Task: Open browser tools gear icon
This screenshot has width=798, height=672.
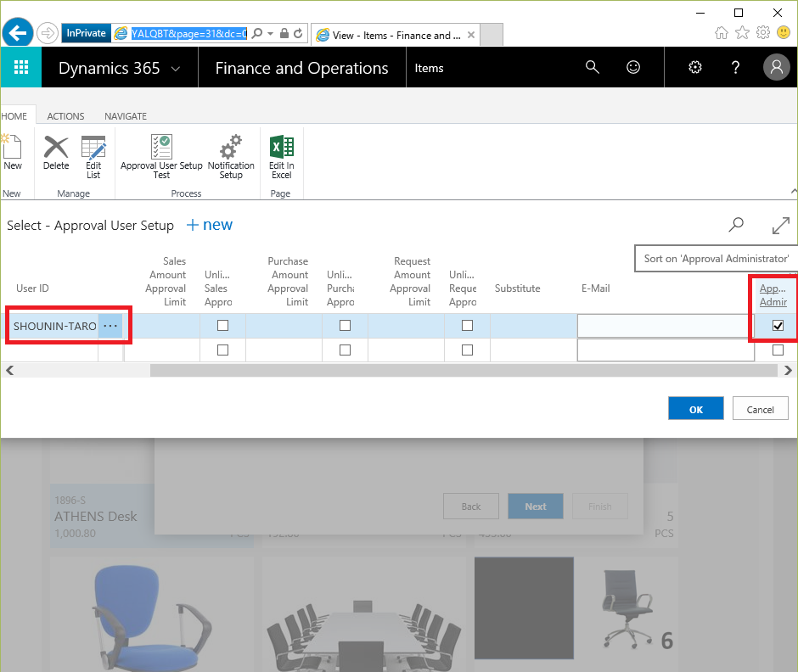Action: (763, 33)
